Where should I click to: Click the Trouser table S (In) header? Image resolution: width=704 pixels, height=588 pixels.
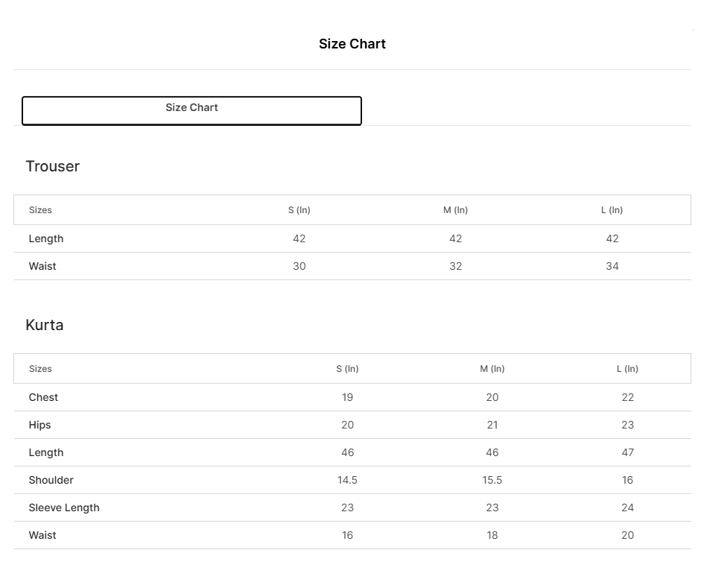tap(299, 210)
